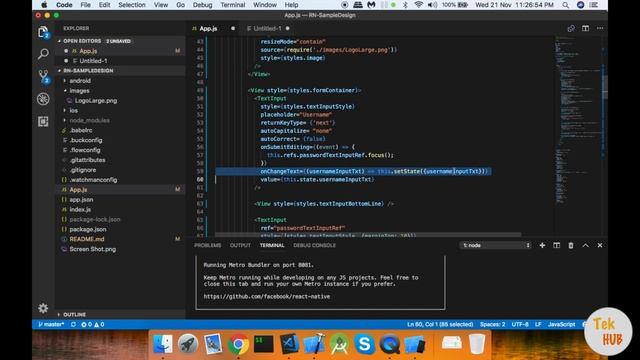This screenshot has height=360, width=640.
Task: Open the terminal selector dropdown '1: node'
Action: pos(496,245)
